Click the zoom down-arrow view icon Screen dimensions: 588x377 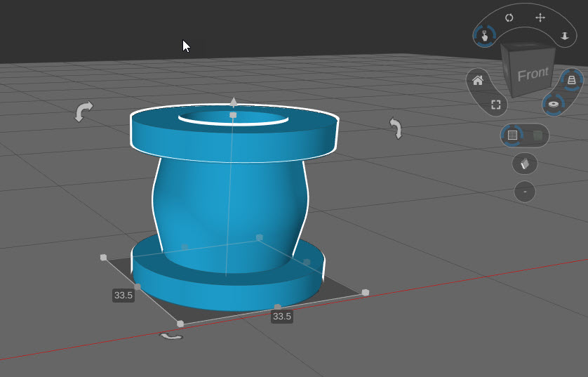click(565, 36)
